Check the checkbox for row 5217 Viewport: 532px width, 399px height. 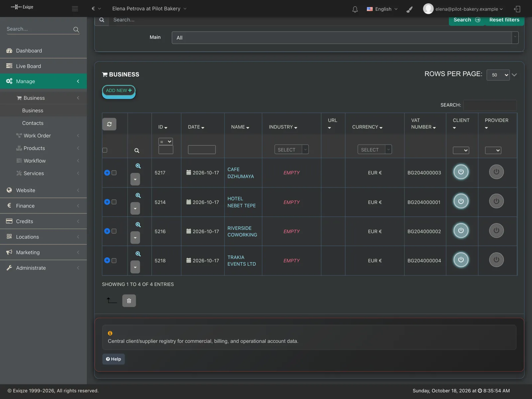pyautogui.click(x=114, y=173)
